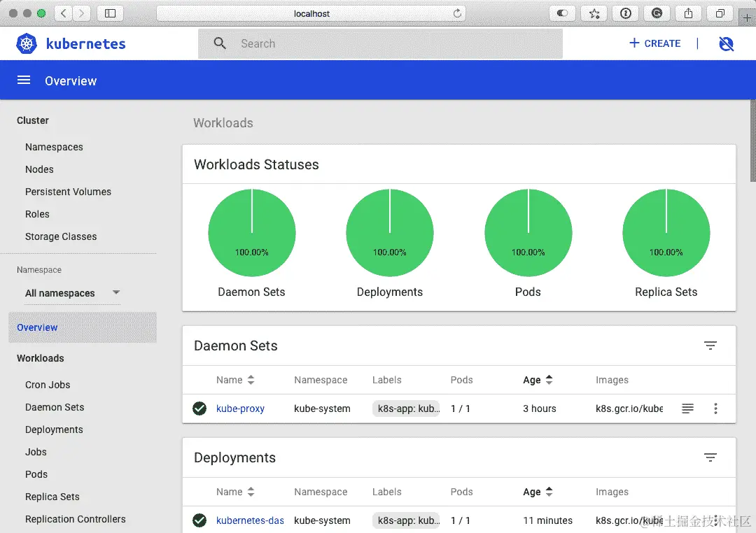Sort Daemon Sets by Name
The image size is (756, 533).
(235, 380)
